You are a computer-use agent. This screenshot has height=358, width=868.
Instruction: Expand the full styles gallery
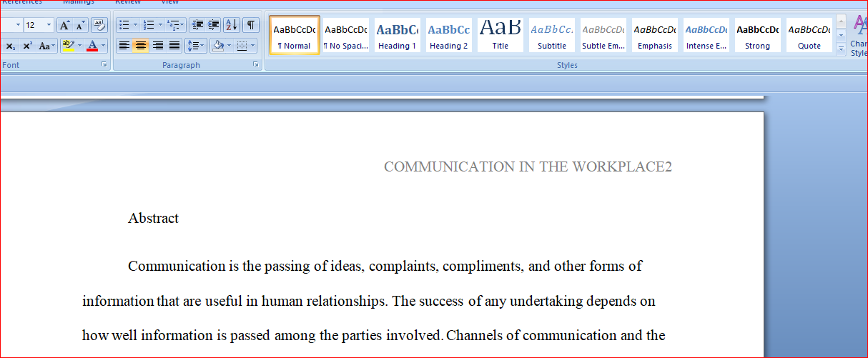(841, 49)
